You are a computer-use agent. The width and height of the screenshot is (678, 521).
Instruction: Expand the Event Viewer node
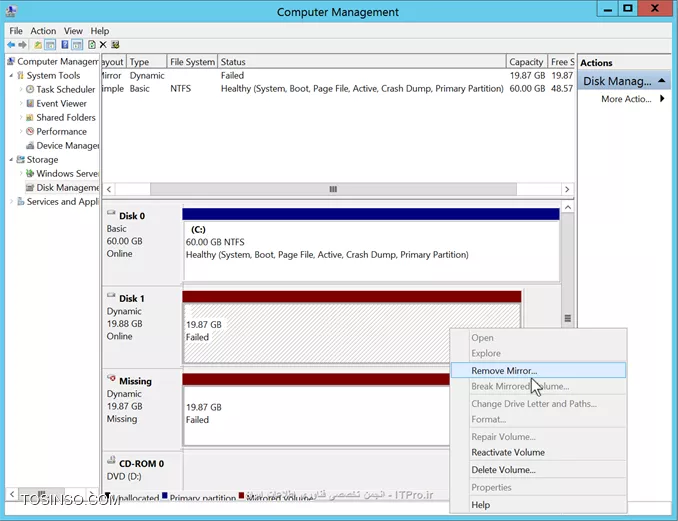point(21,103)
